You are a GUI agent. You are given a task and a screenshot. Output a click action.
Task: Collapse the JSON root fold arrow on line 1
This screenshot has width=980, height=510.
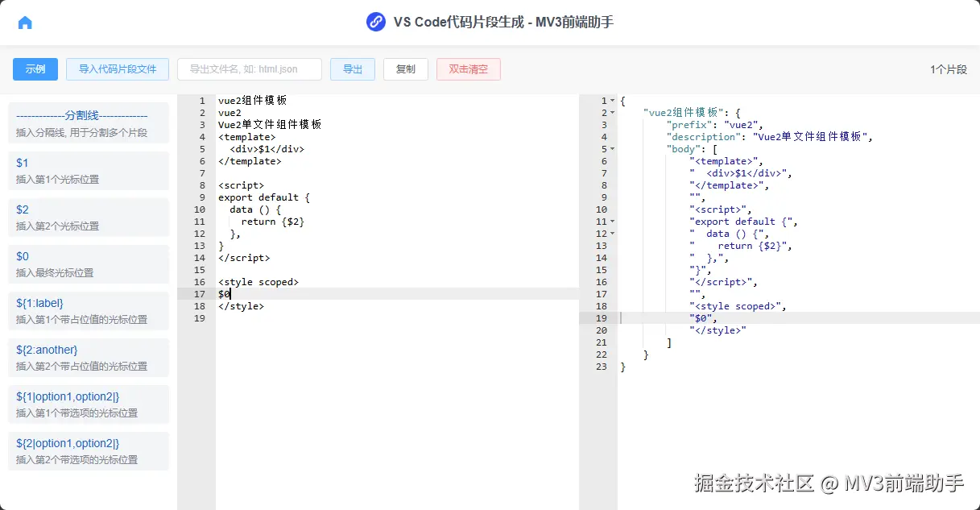[613, 101]
